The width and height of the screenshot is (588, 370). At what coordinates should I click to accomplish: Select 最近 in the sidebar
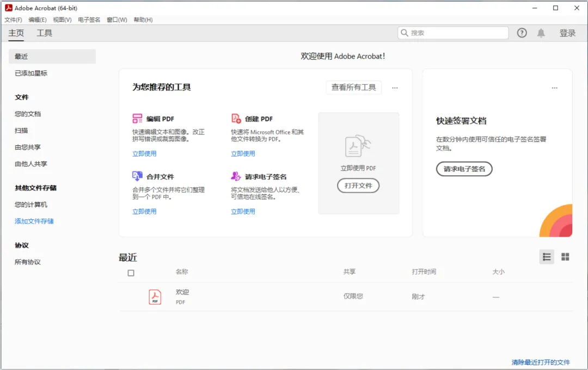(x=52, y=57)
